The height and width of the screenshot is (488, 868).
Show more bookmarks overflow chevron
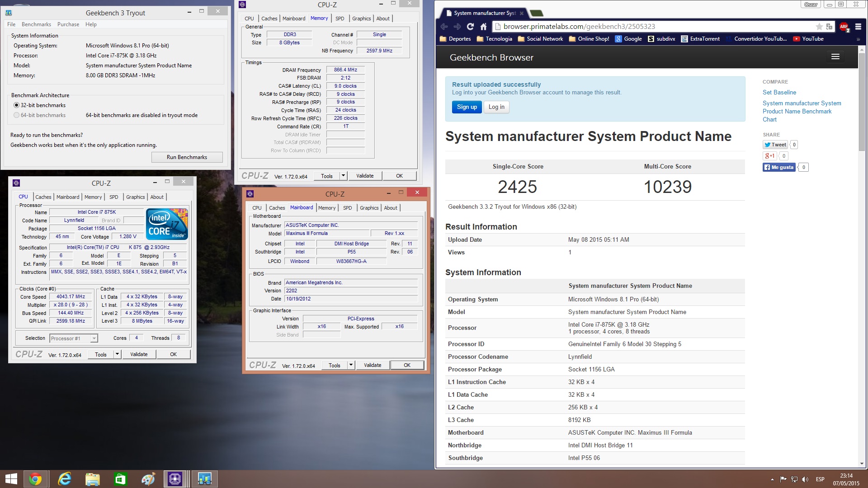(858, 39)
